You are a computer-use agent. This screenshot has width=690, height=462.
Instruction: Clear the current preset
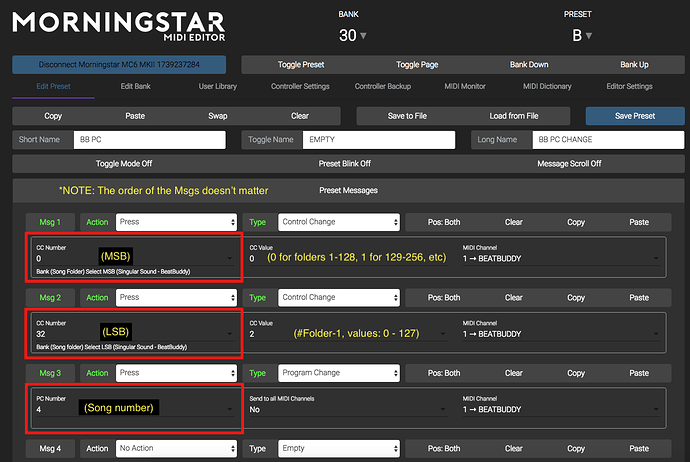[x=300, y=116]
